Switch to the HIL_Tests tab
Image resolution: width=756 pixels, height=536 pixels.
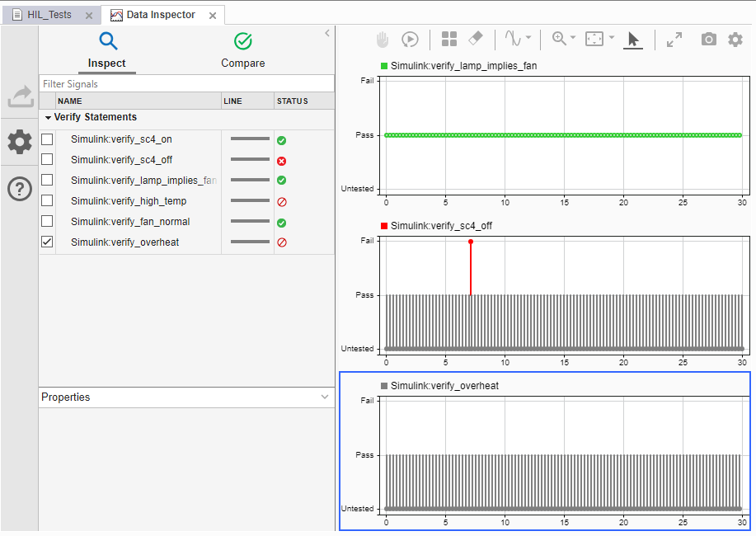pyautogui.click(x=48, y=15)
